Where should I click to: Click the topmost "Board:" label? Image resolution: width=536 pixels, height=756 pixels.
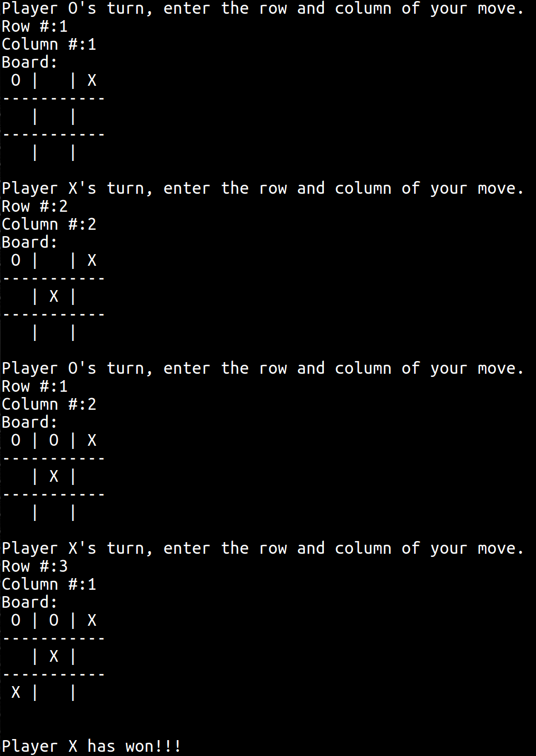[29, 62]
